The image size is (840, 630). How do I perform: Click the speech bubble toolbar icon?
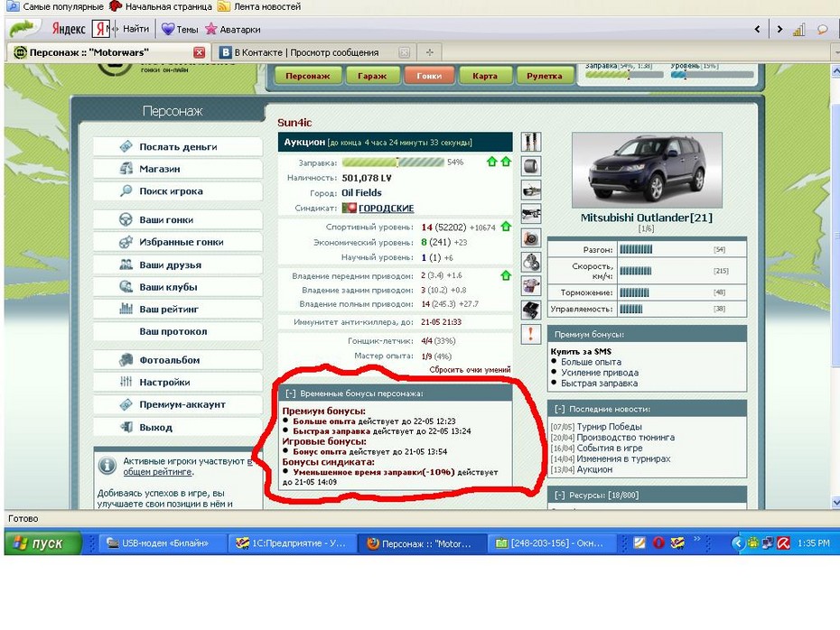[822, 30]
